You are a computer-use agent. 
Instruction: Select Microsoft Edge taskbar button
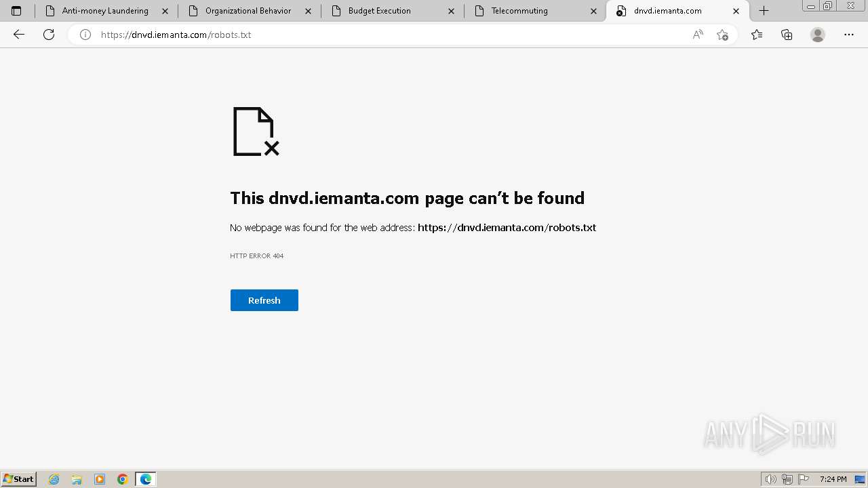146,479
